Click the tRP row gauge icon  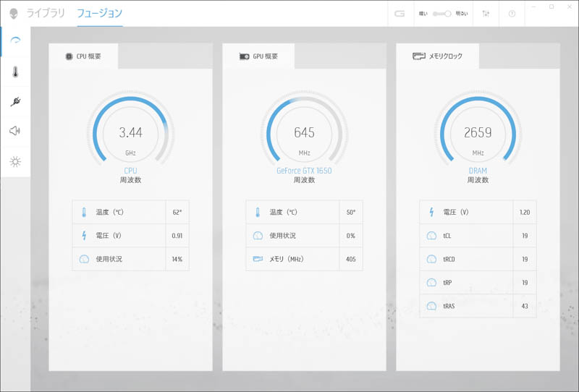point(431,283)
